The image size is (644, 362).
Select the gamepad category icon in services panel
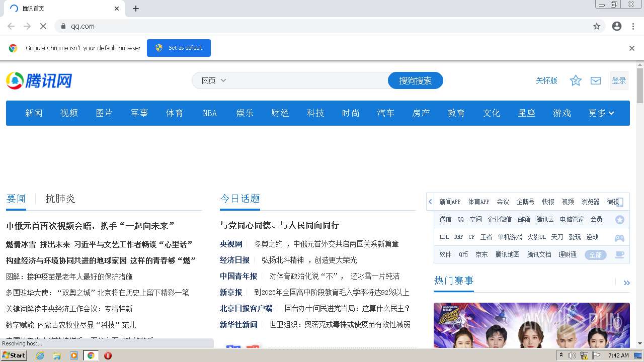coord(620,237)
